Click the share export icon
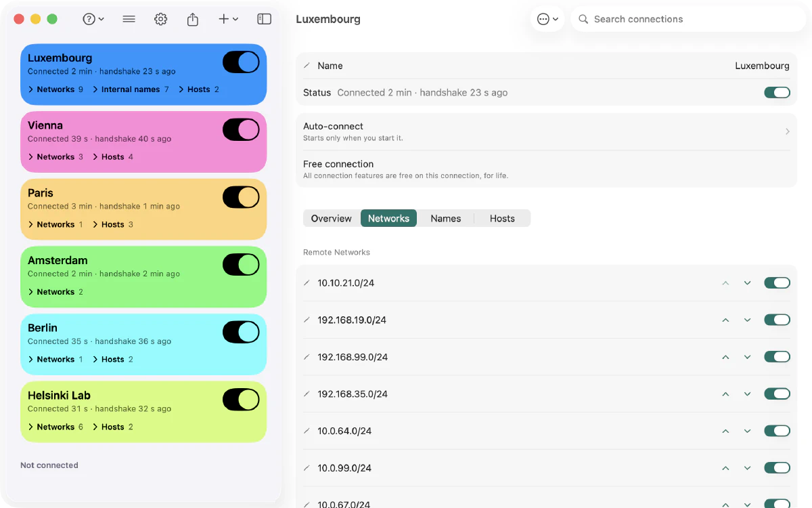 click(193, 19)
